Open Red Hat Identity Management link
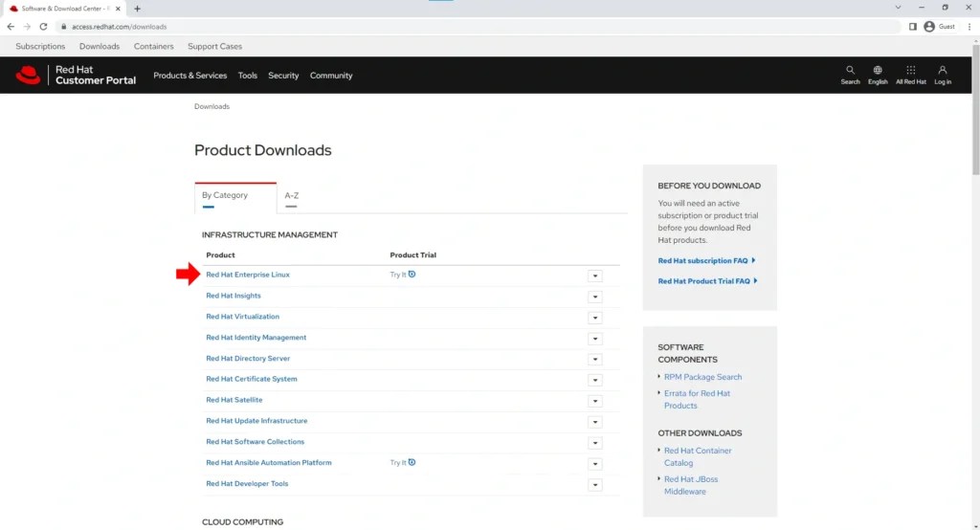Viewport: 980px width, 530px height. 256,338
